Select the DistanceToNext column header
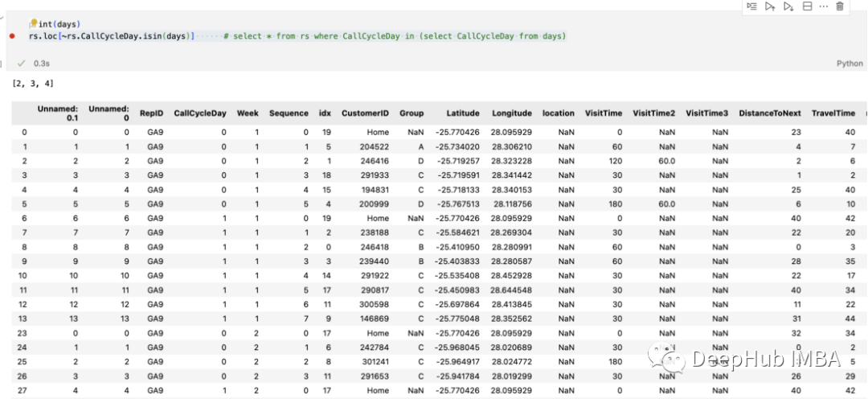This screenshot has height=399, width=868. point(769,113)
